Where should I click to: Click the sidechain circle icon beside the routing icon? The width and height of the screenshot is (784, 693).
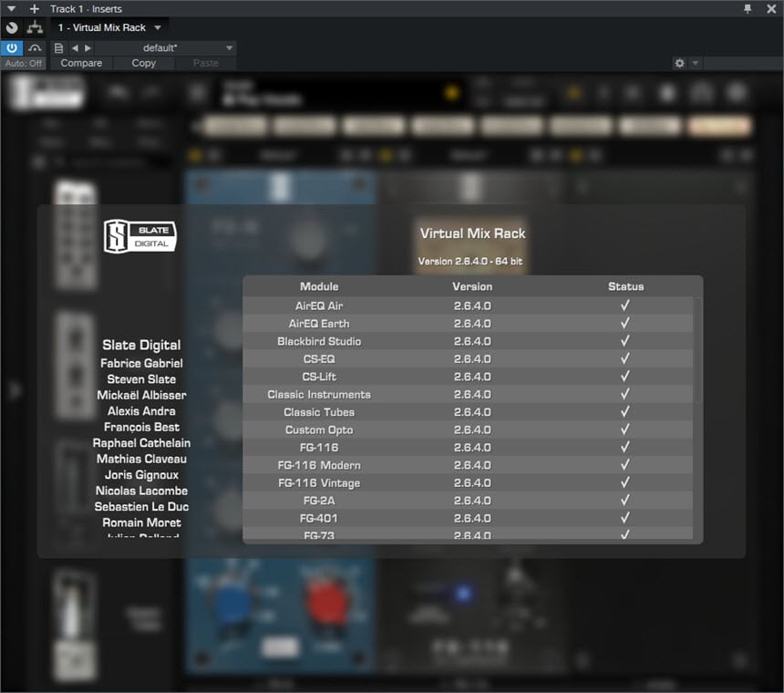12,27
